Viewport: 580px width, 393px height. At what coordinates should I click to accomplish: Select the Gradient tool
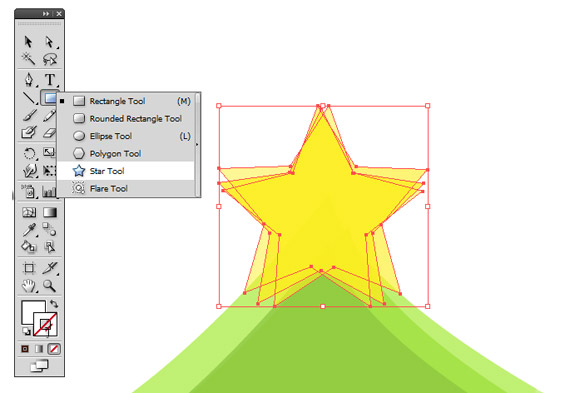click(x=50, y=212)
